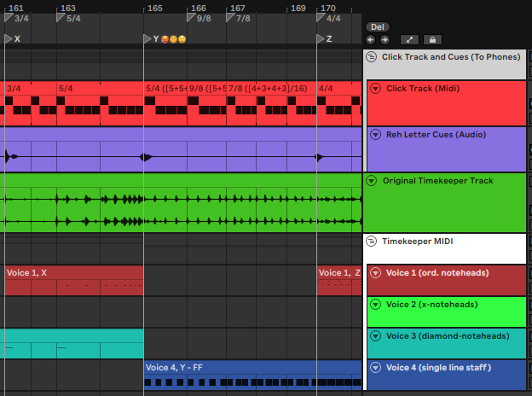532x396 pixels.
Task: Fold the Voice 4 (single line staff) track
Action: (x=376, y=368)
